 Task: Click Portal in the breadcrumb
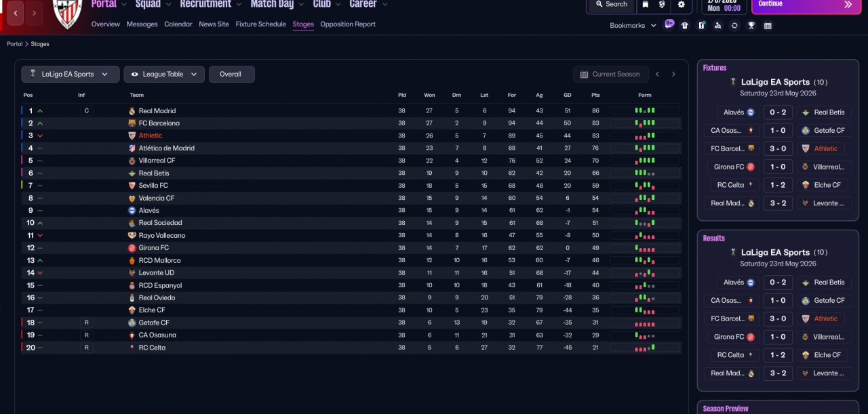(x=15, y=44)
